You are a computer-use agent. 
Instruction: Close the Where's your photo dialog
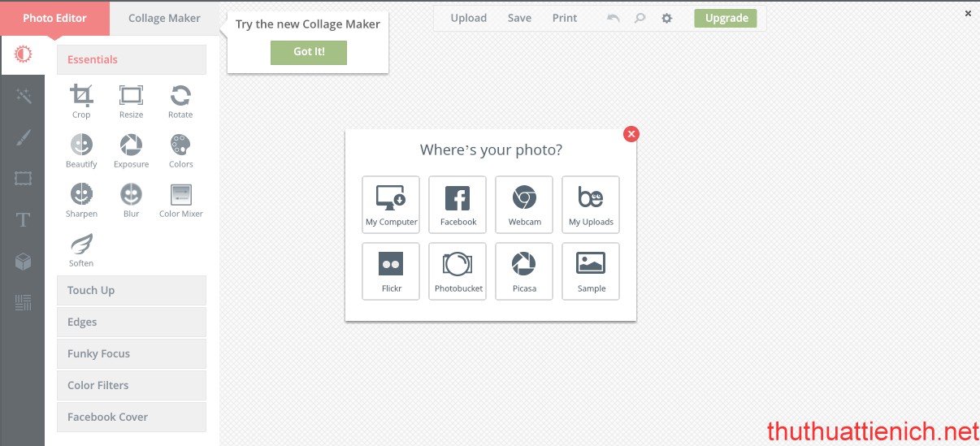pos(631,134)
